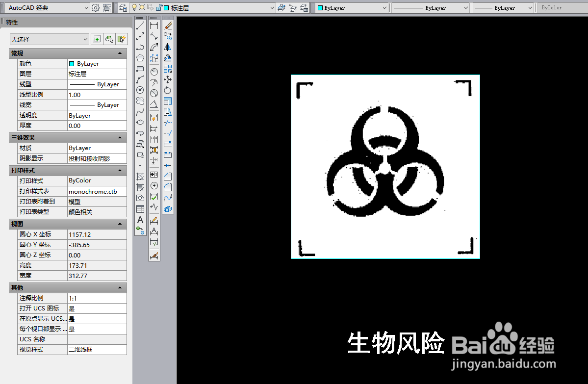588x384 pixels.
Task: Click the Layer Previous button
Action: click(x=293, y=8)
